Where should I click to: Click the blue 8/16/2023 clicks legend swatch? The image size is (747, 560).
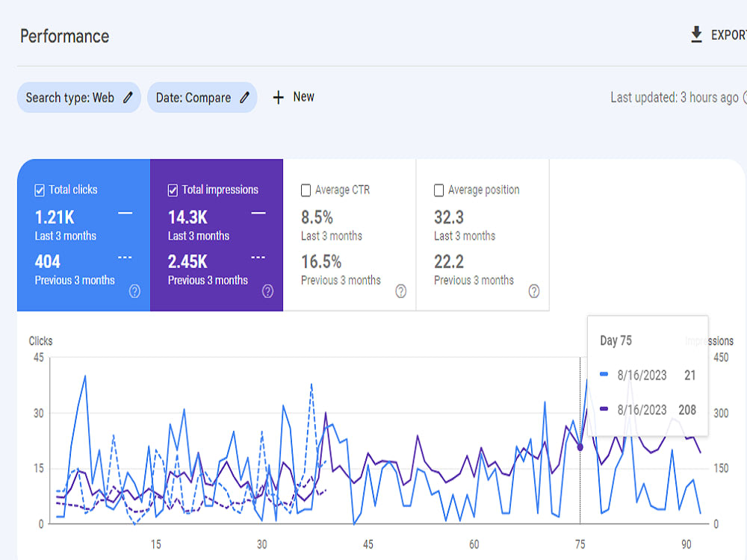coord(604,374)
